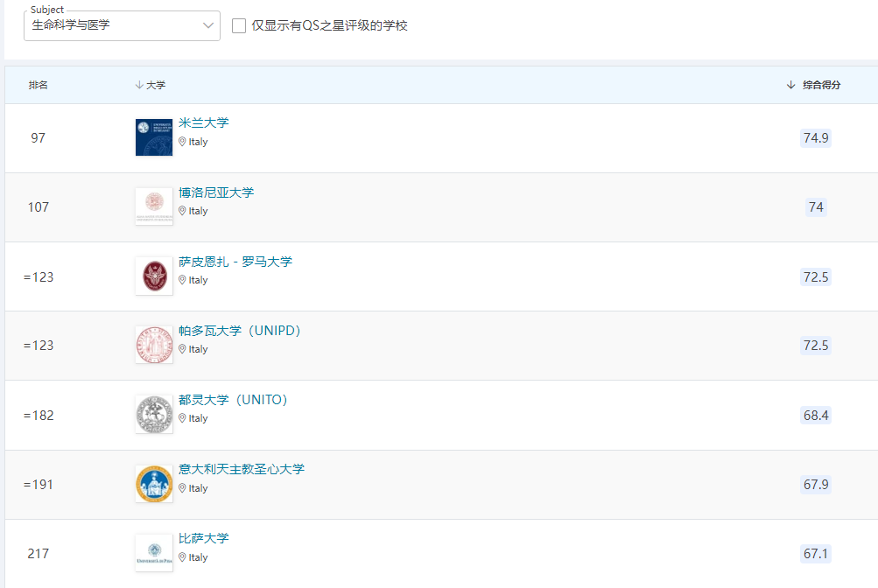This screenshot has height=588, width=878.
Task: Sort by 大学 column header
Action: (x=156, y=85)
